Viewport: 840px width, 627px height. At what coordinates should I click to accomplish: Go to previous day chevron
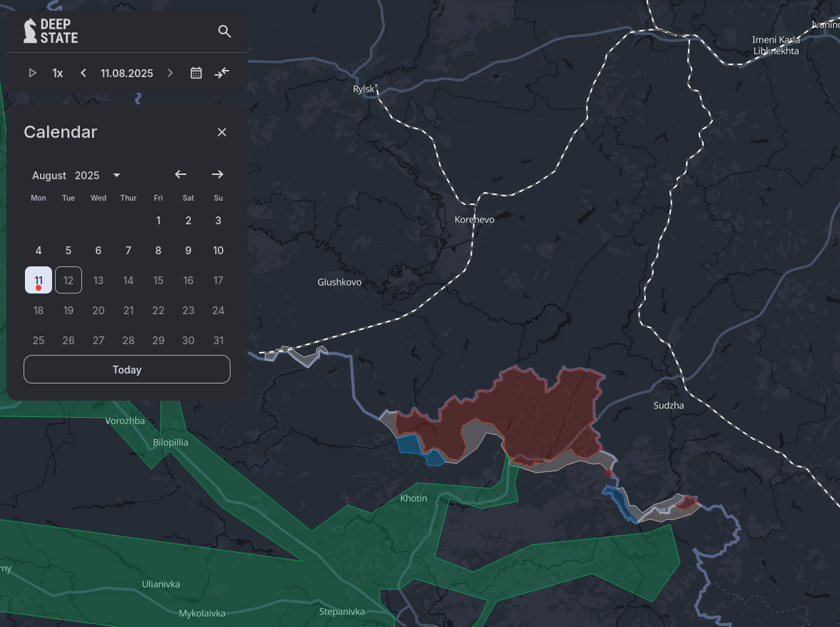tap(83, 73)
